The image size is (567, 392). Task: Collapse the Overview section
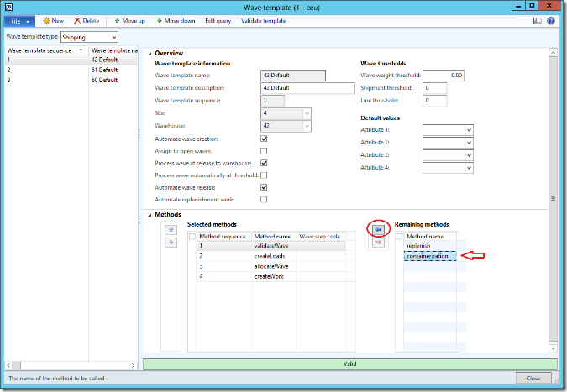[x=149, y=53]
